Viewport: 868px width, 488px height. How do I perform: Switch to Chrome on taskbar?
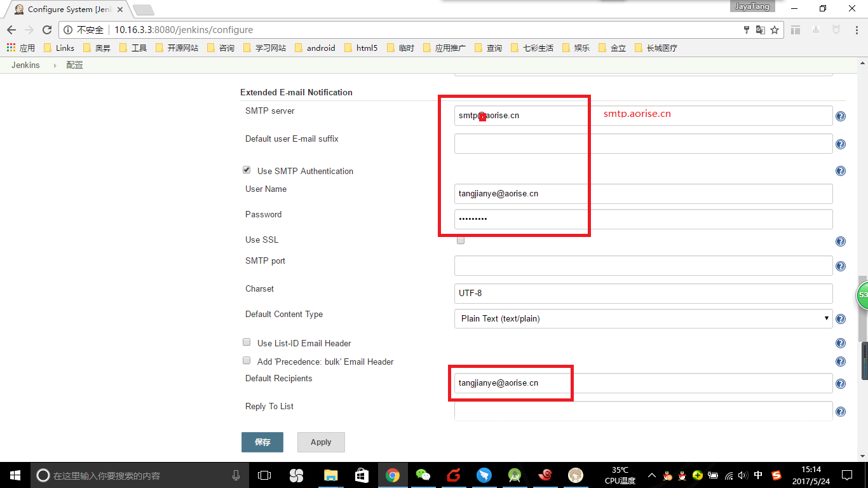[393, 475]
